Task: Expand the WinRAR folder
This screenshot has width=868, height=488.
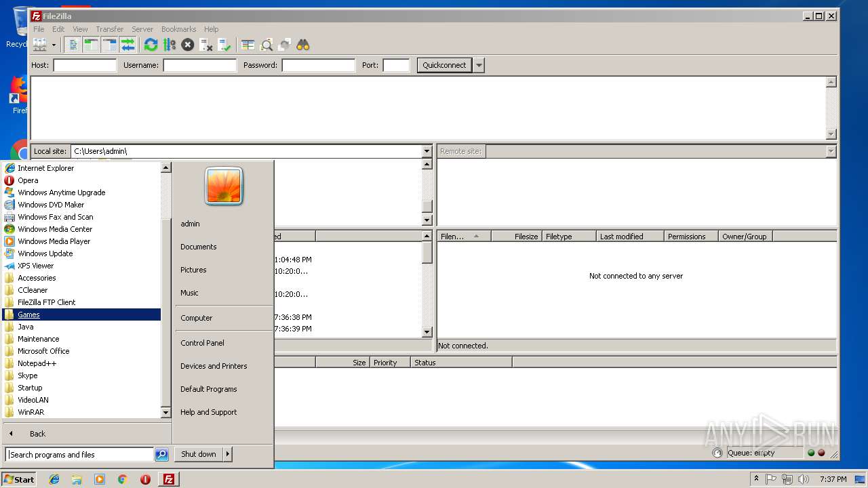Action: [82, 412]
